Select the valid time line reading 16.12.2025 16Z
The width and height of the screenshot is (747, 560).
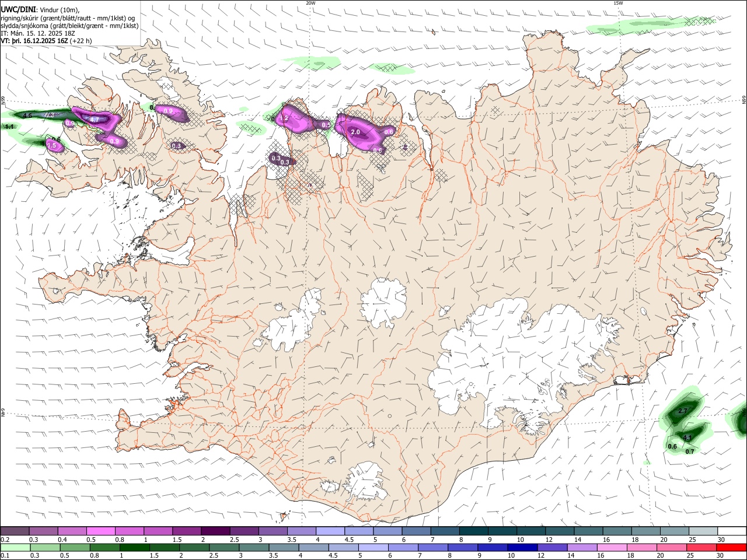46,41
